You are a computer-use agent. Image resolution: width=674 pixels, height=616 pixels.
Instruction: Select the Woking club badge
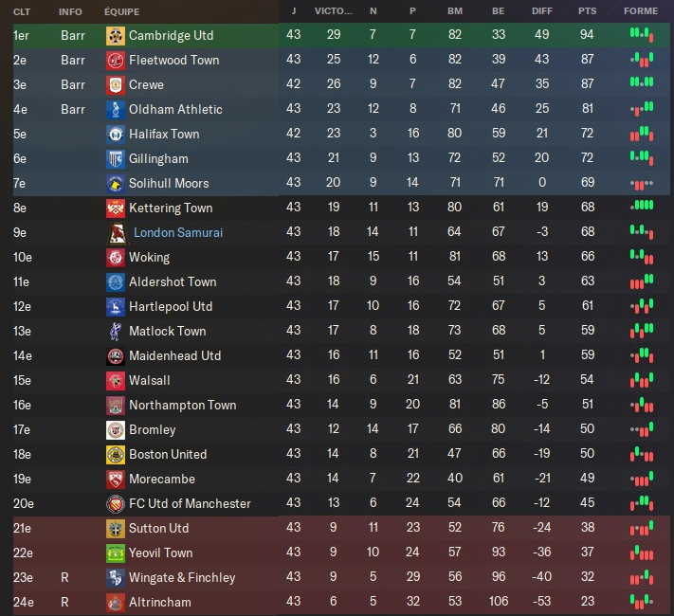point(115,258)
